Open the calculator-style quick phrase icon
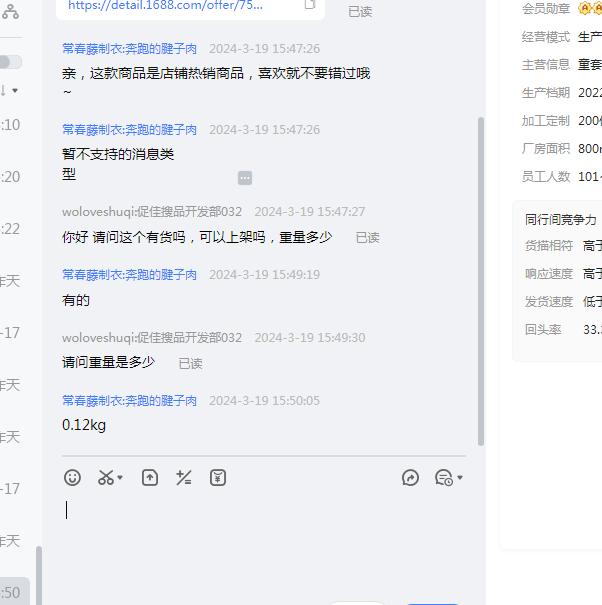The width and height of the screenshot is (602, 605). [x=184, y=478]
